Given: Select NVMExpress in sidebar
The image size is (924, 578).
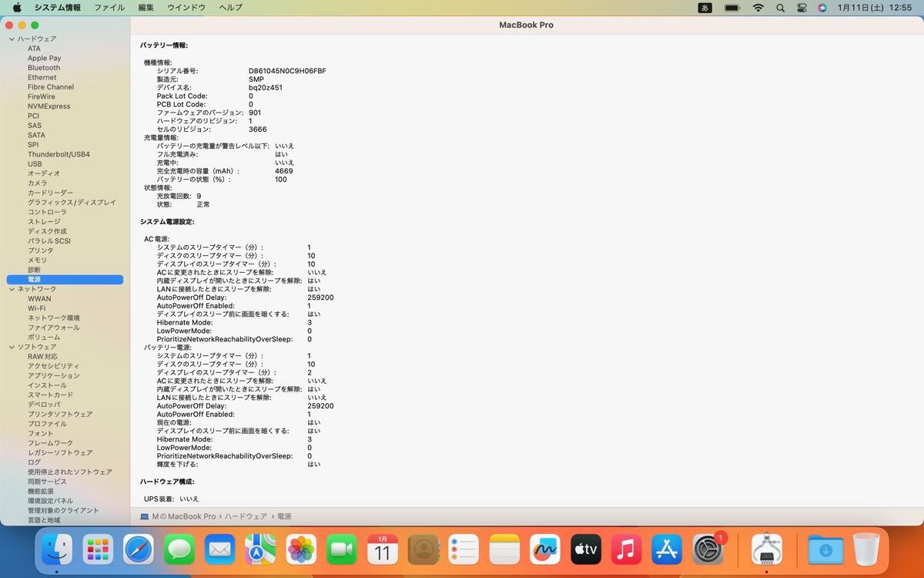Looking at the screenshot, I should [x=49, y=106].
